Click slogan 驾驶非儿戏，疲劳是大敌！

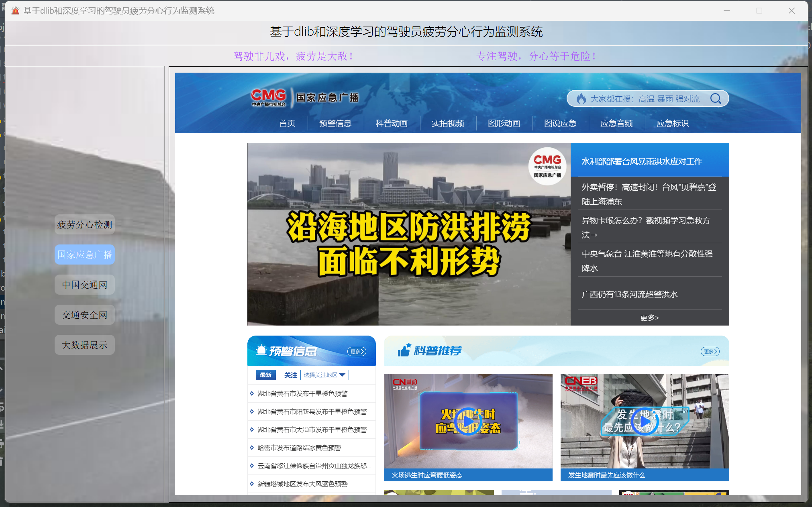point(294,56)
